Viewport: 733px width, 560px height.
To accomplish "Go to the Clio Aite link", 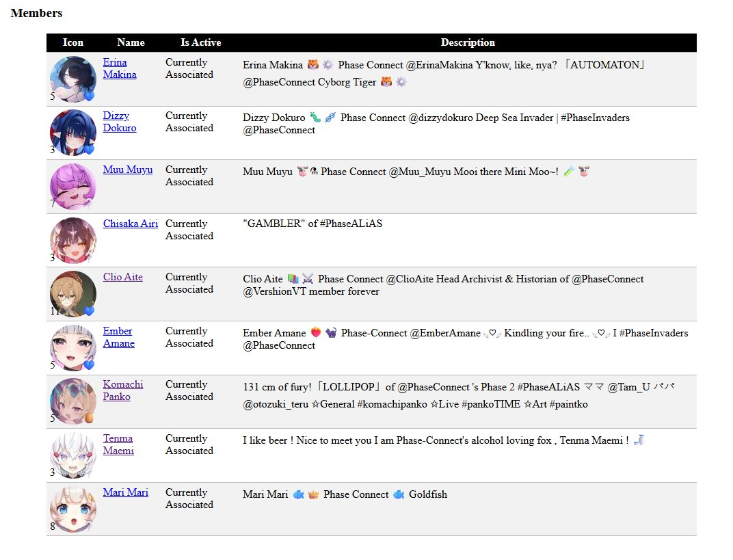I will click(x=123, y=277).
